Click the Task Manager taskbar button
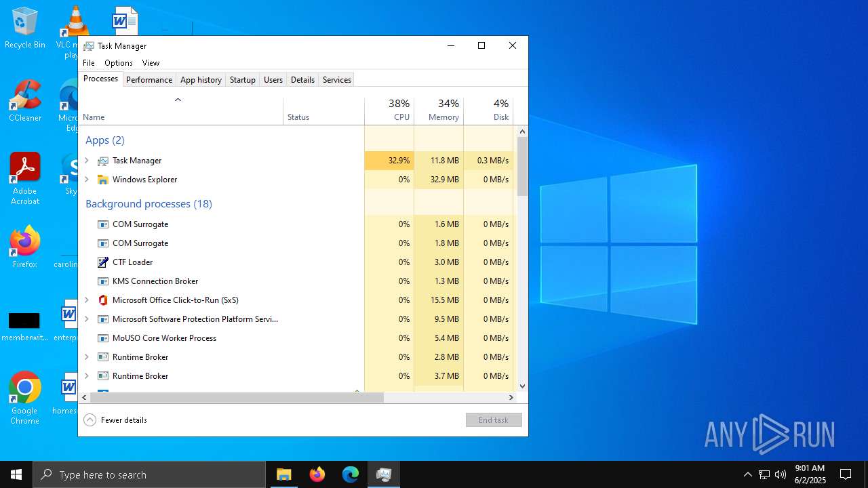Screen dimensions: 868x488 pos(383,474)
